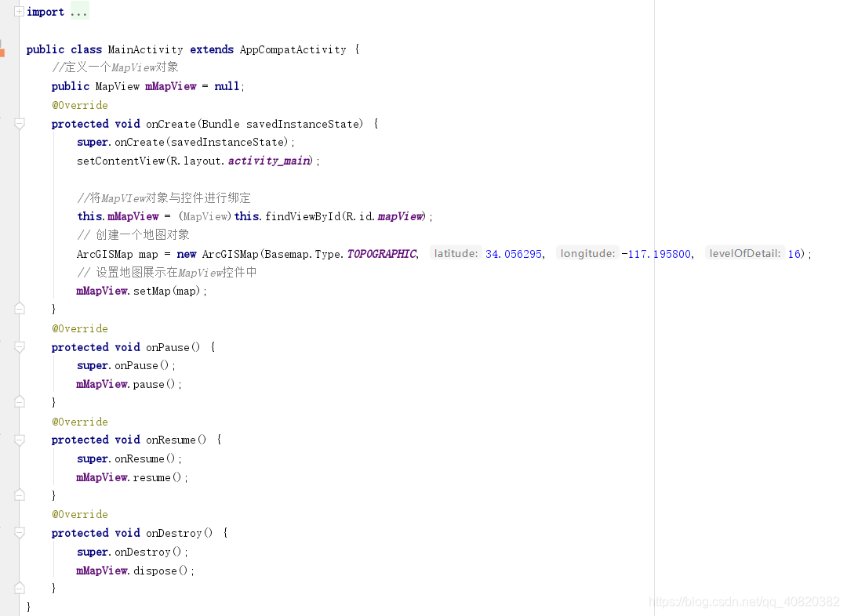Click comment 将MapVIew对象与控件进行绑定
Image resolution: width=847 pixels, height=616 pixels.
[x=164, y=198]
